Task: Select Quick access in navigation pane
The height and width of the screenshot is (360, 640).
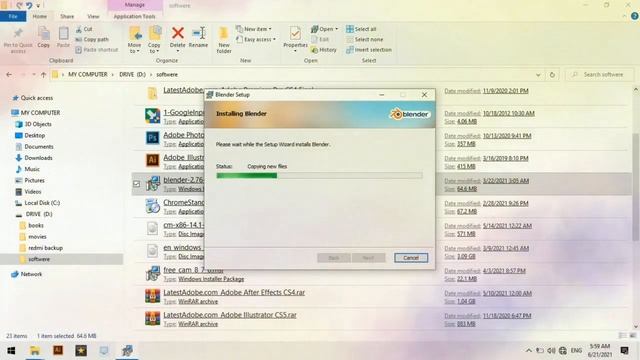Action: pos(33,98)
